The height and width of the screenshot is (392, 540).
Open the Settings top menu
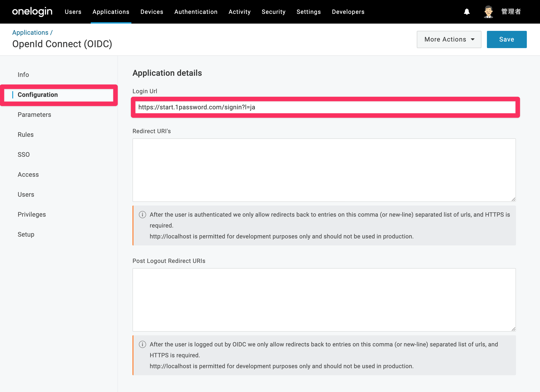pyautogui.click(x=309, y=12)
